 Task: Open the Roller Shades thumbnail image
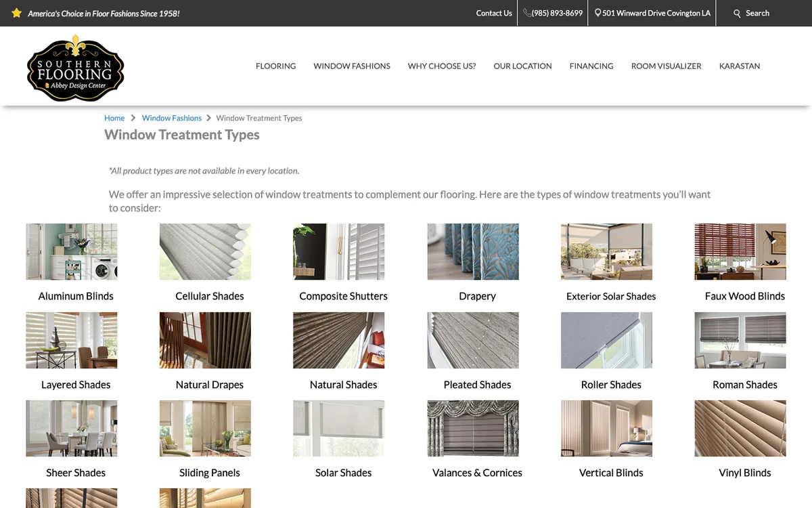tap(607, 340)
